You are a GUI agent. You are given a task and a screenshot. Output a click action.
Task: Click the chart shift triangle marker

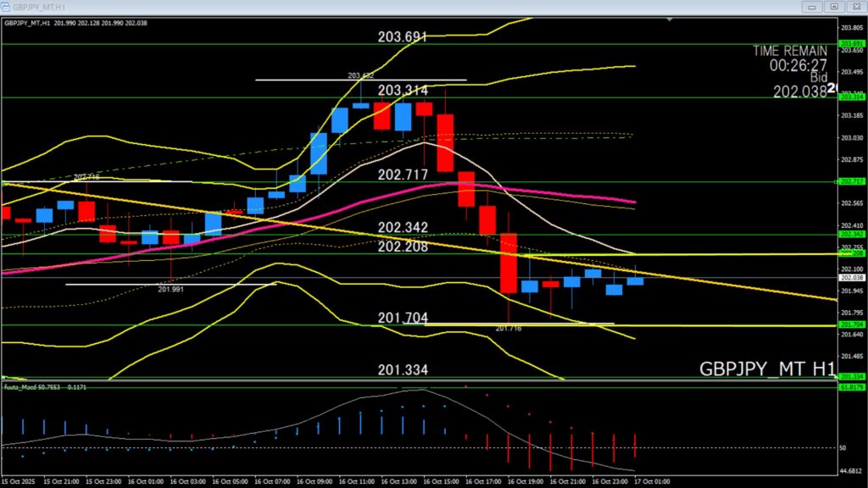670,18
